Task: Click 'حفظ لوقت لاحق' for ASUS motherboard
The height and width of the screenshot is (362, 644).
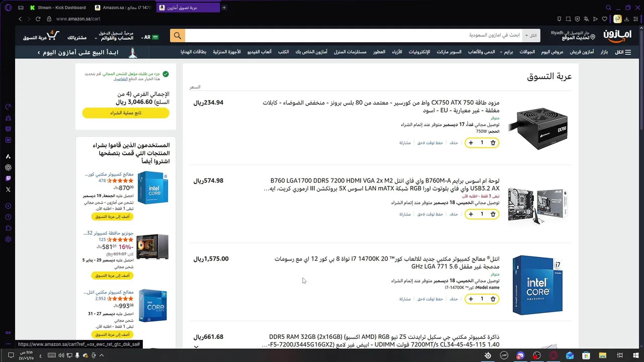Action: (x=430, y=214)
